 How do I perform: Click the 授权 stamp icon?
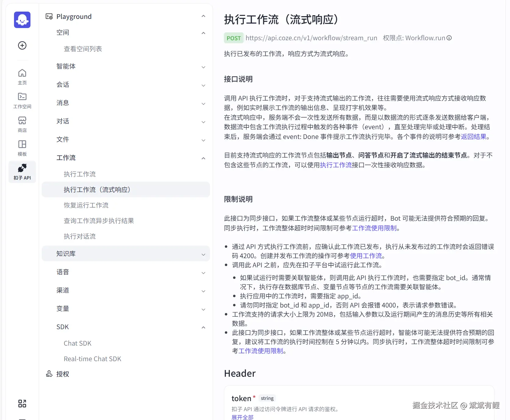(49, 374)
